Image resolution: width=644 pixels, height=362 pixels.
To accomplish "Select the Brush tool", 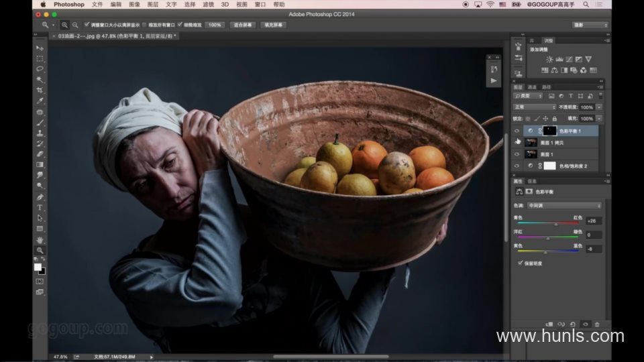I will point(40,123).
